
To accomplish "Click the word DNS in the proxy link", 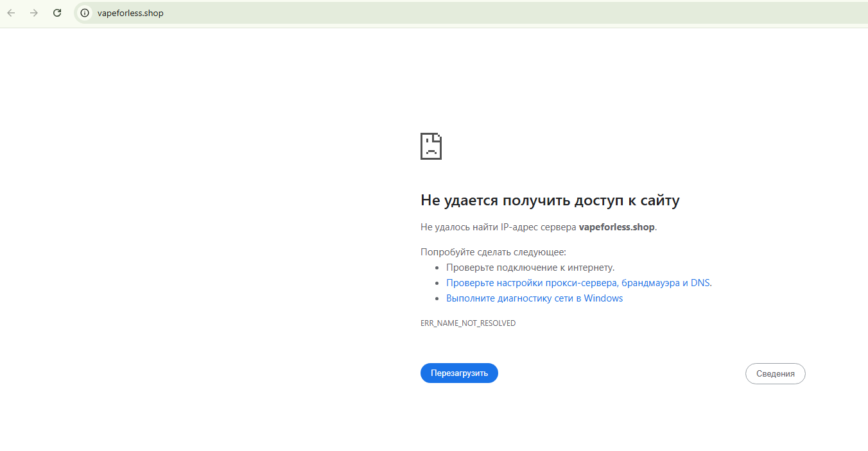I will click(x=700, y=283).
